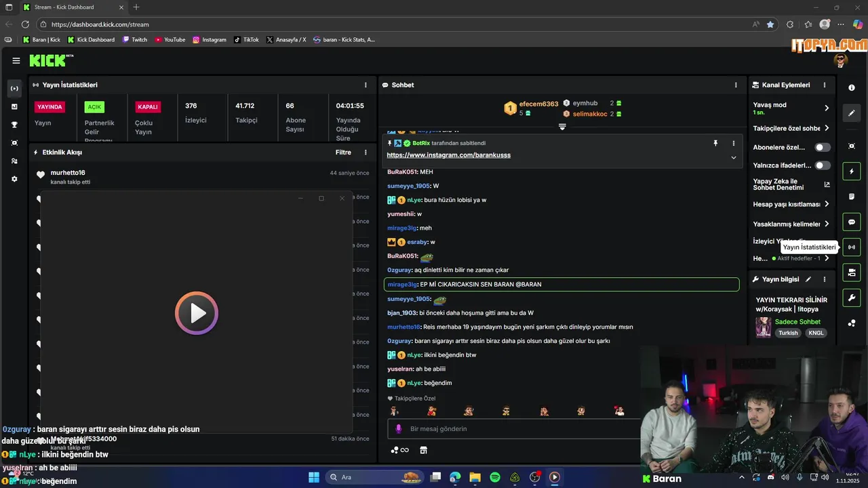Open the Twitch bookmark

tap(135, 39)
